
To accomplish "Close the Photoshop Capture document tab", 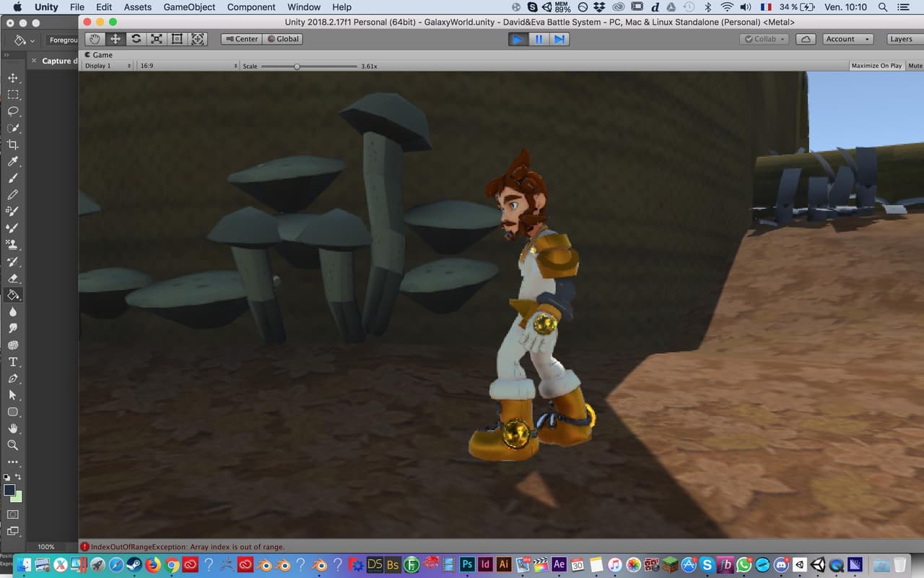I will tap(34, 61).
